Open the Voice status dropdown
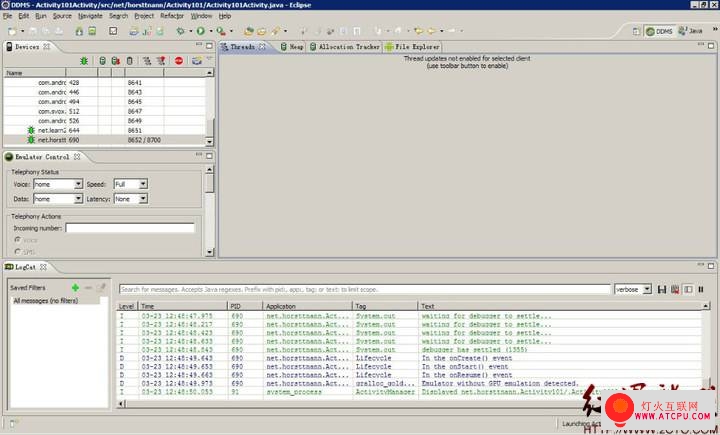The image size is (720, 435). [78, 184]
